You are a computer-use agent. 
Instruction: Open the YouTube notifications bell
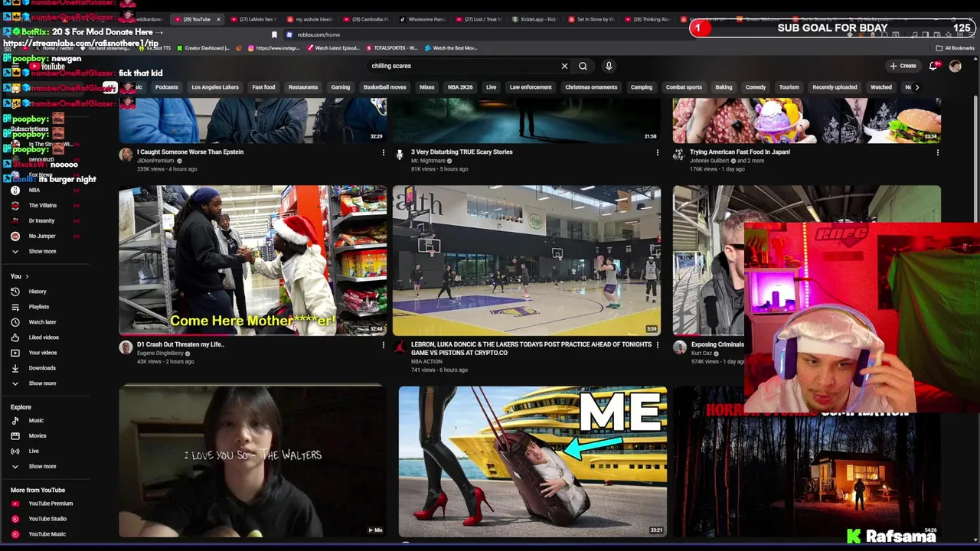[933, 66]
